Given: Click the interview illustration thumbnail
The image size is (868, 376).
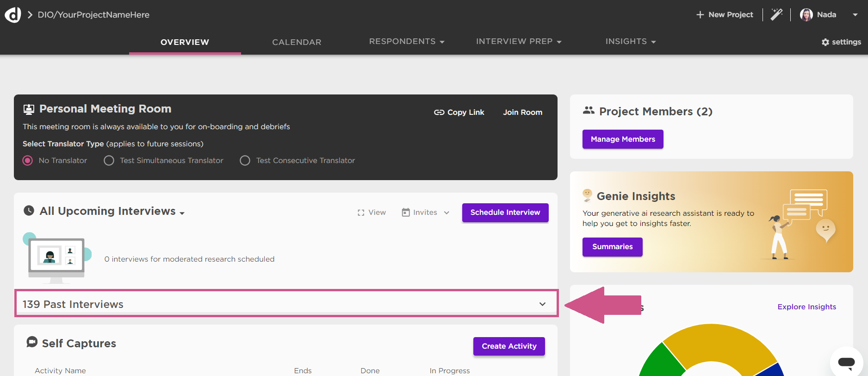Looking at the screenshot, I should pyautogui.click(x=57, y=258).
